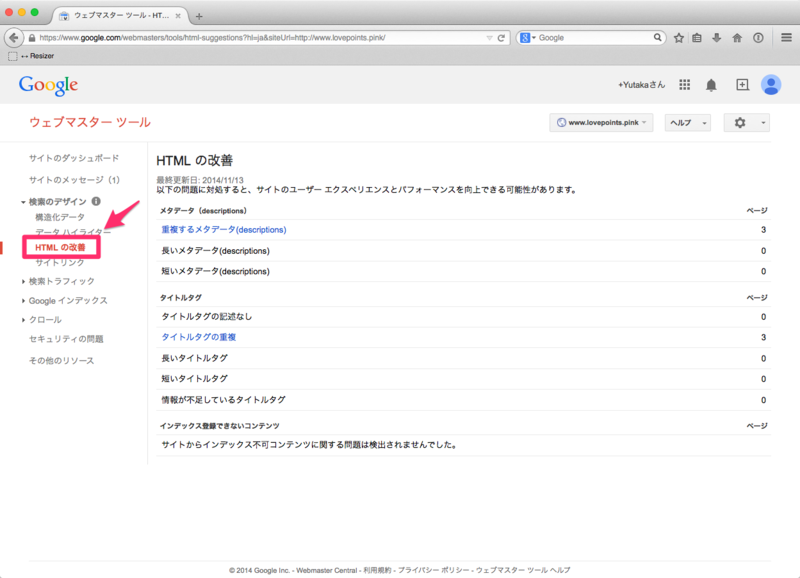800x578 pixels.
Task: Click the インデックス登録できないコンテンツ section header
Action: point(219,426)
